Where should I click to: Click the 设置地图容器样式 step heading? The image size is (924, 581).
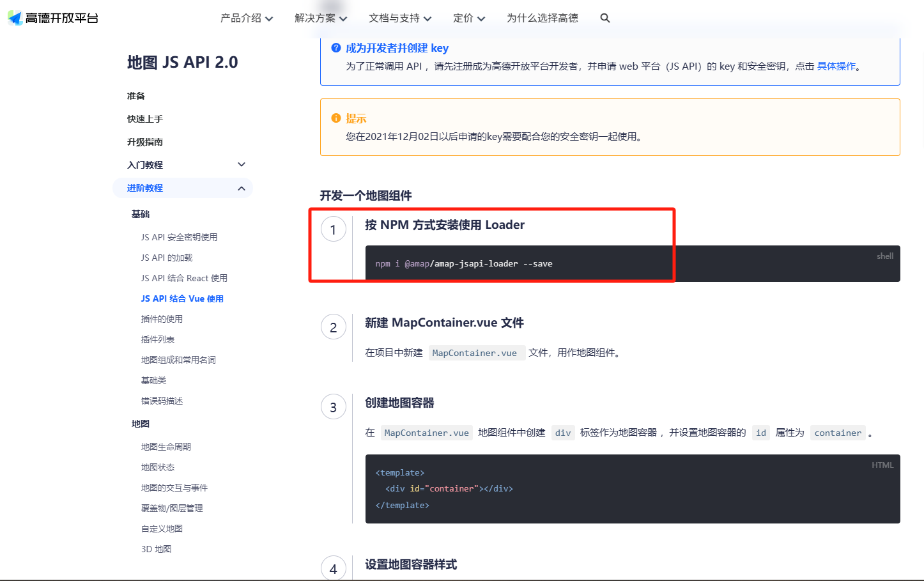coord(411,564)
